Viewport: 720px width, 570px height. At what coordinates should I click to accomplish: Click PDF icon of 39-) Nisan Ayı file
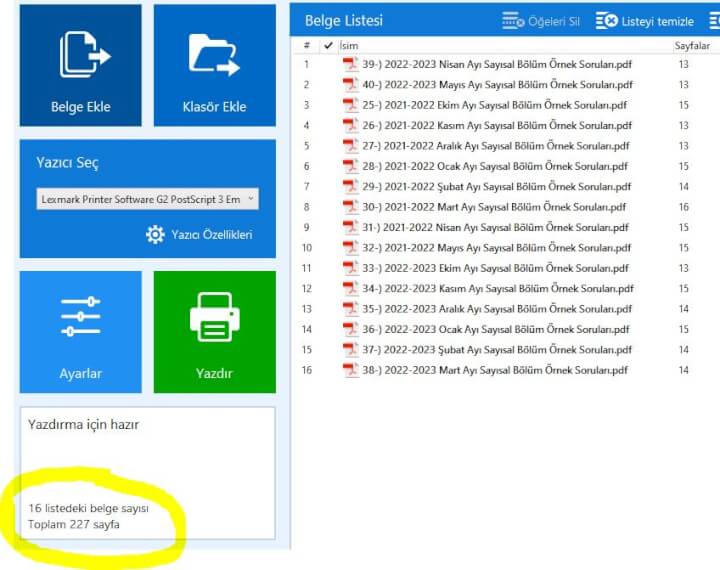tap(350, 64)
